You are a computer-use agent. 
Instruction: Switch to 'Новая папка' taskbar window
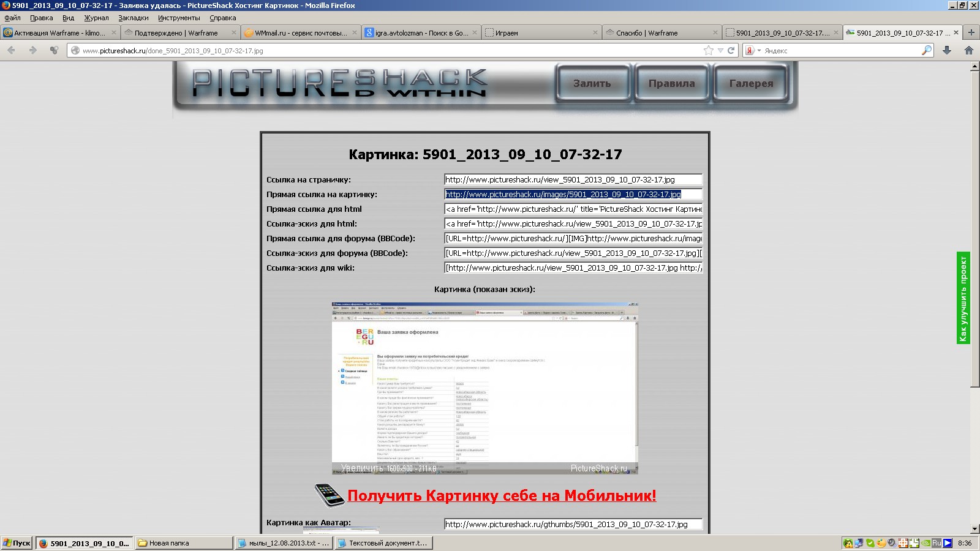point(184,543)
